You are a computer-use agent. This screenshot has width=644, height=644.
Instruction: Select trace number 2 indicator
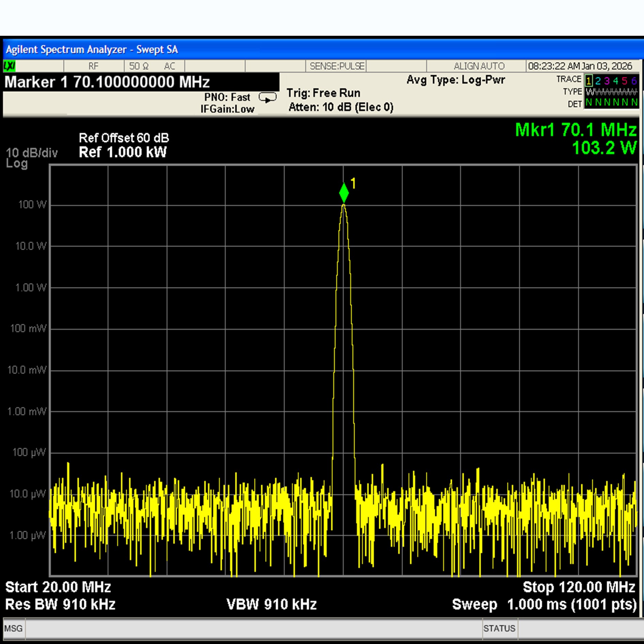coord(598,81)
